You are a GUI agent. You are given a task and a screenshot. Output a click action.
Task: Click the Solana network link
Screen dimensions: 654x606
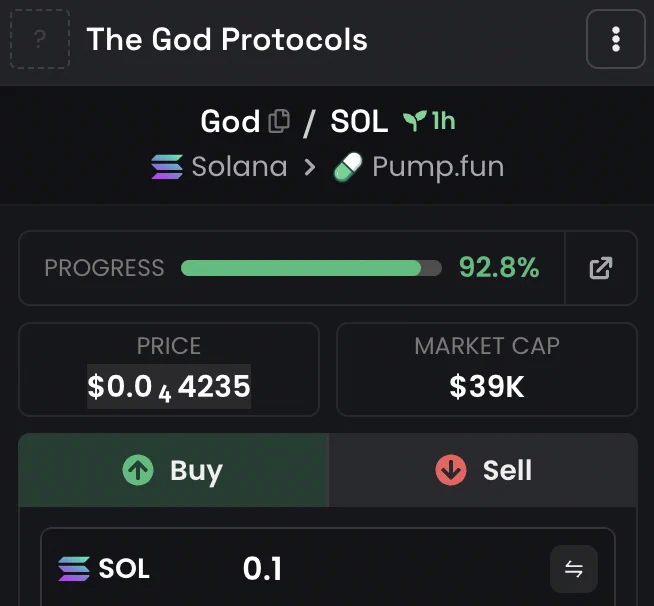tap(219, 167)
